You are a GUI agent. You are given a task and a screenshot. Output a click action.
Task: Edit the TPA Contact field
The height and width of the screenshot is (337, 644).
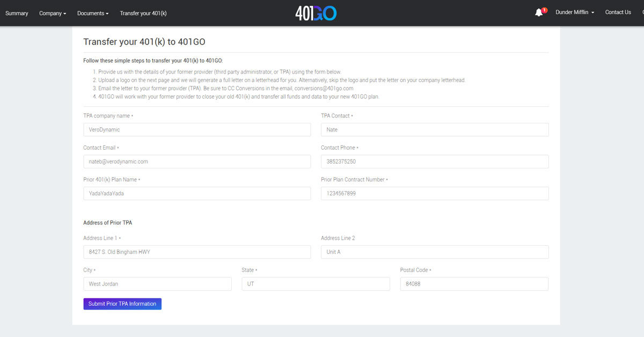(435, 129)
